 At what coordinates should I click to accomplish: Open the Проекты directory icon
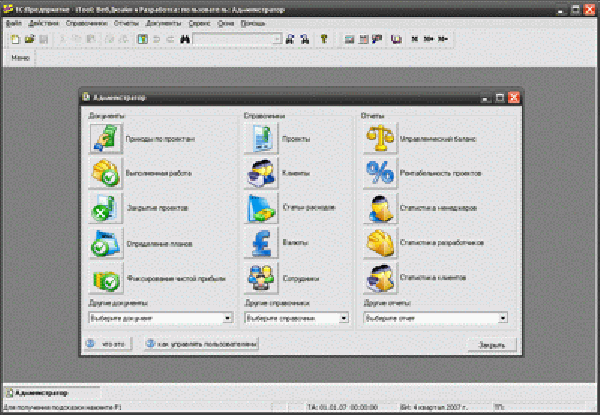click(261, 138)
